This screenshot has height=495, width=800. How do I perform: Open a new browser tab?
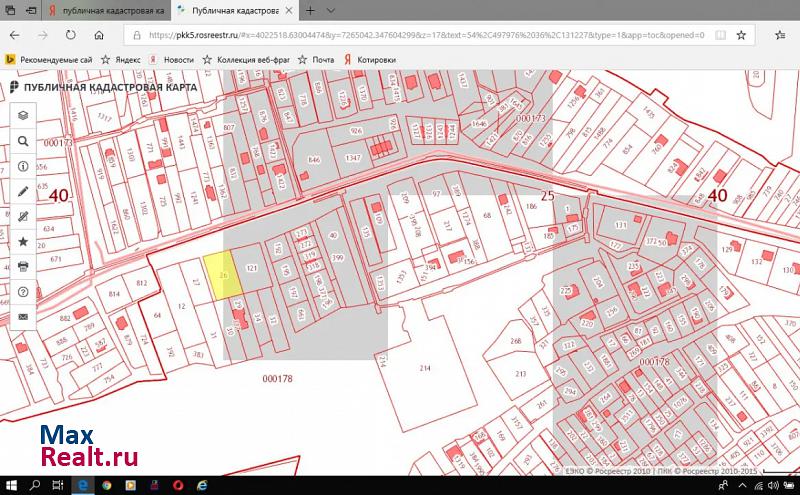[311, 10]
